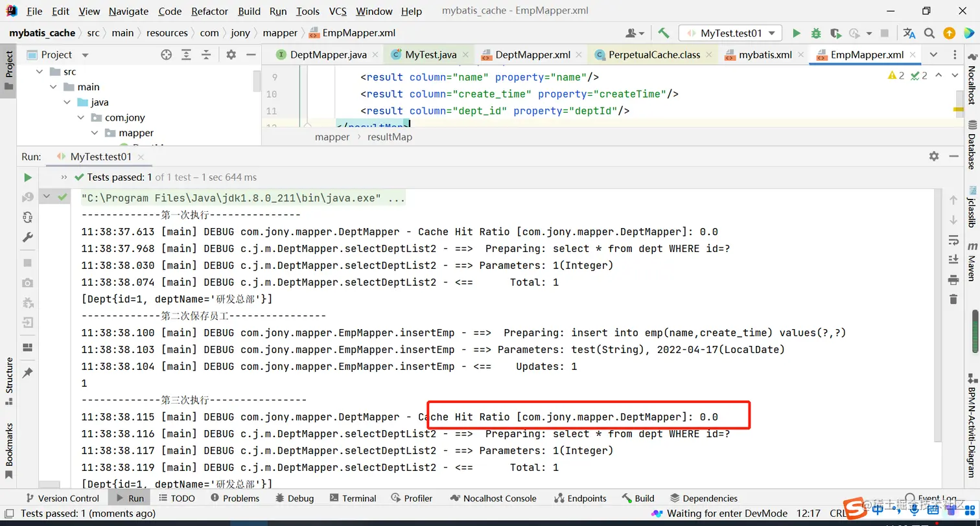Click the rerun failed tests icon
This screenshot has width=980, height=526.
[27, 197]
